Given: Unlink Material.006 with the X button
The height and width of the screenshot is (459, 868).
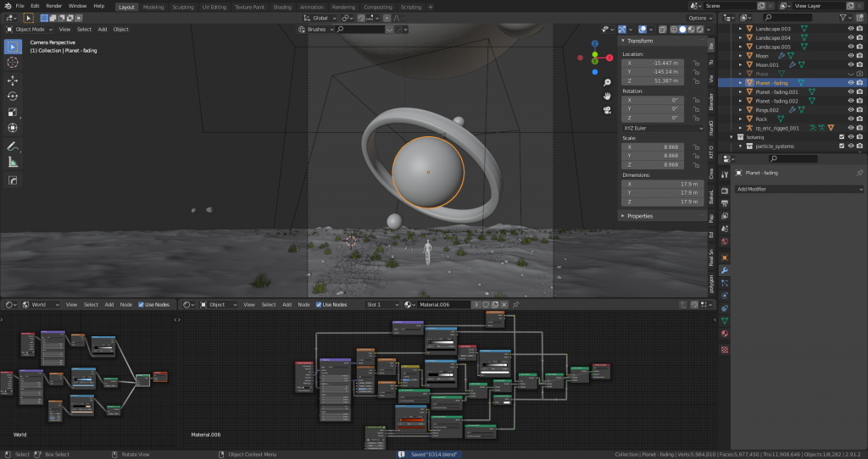Looking at the screenshot, I should click(x=504, y=305).
